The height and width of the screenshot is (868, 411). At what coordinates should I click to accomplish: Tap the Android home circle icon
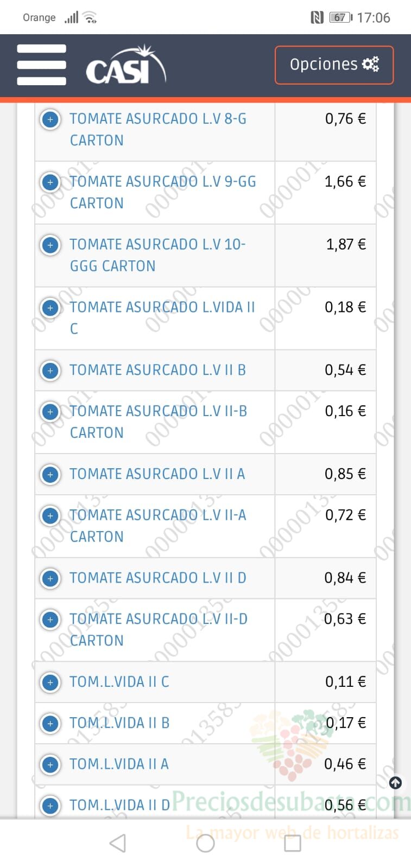pos(205,843)
